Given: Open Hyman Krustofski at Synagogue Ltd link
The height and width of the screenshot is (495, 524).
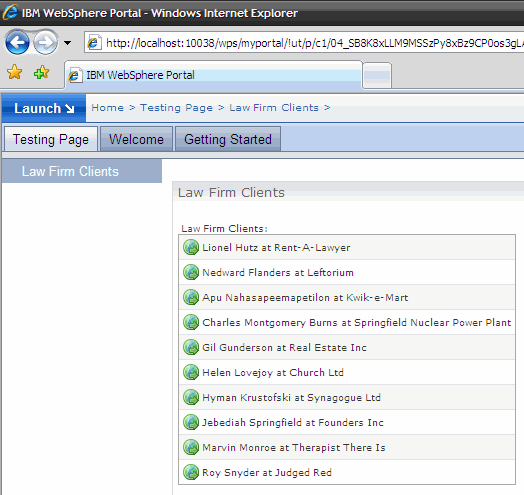Looking at the screenshot, I should (291, 398).
